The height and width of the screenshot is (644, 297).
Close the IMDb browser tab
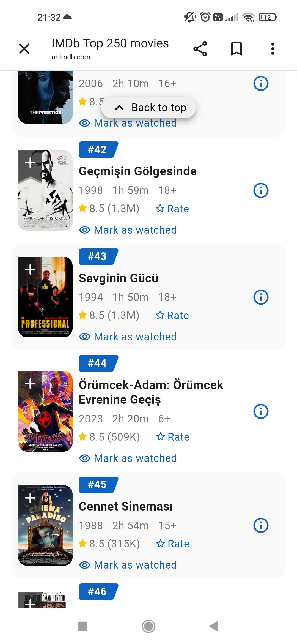pos(24,49)
